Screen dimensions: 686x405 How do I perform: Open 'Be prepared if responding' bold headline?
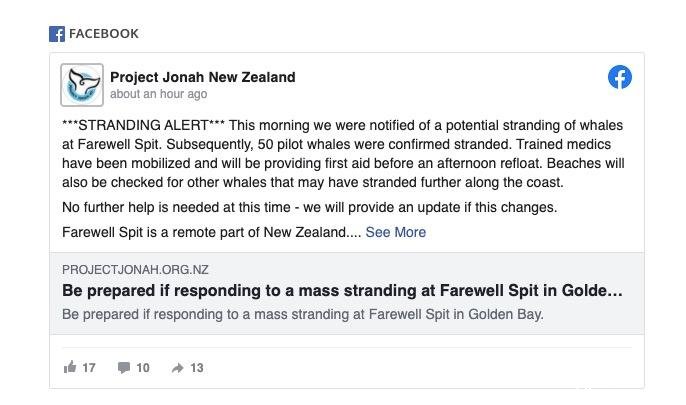[342, 290]
